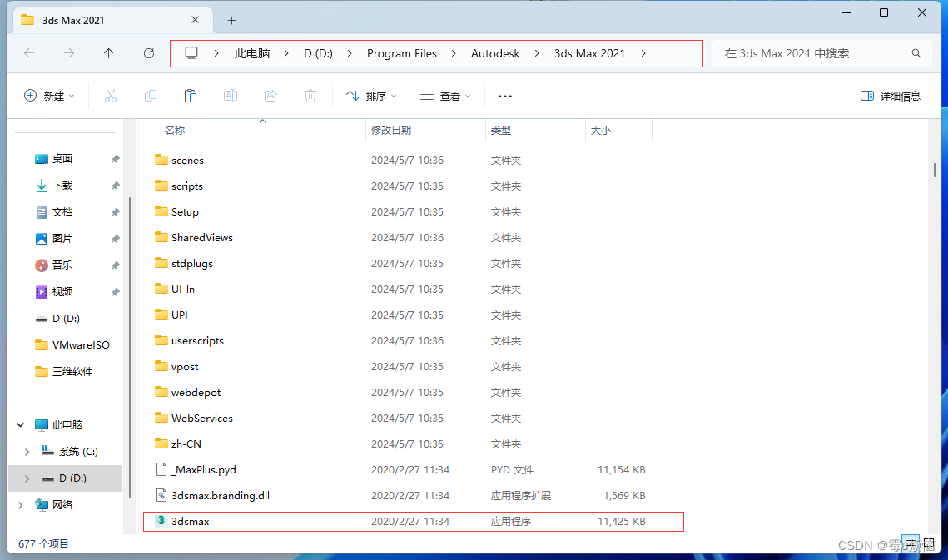Switch to details list view icon
This screenshot has height=560, width=948.
[x=910, y=543]
